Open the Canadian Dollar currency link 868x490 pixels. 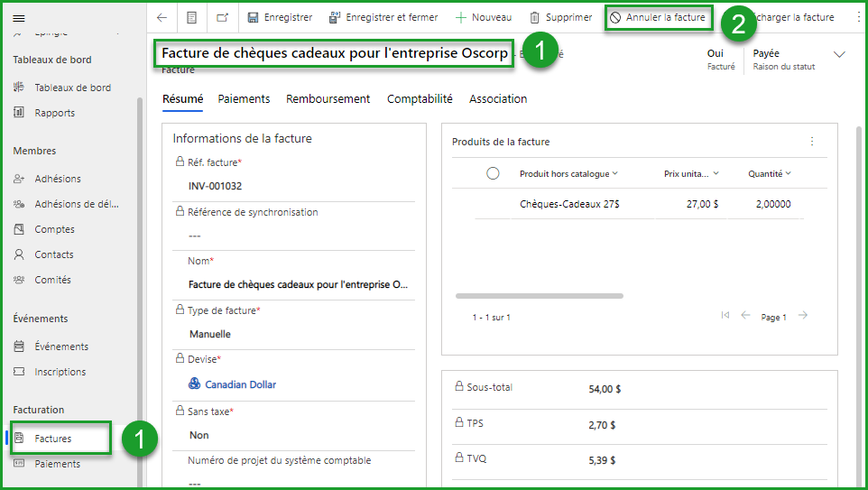click(x=240, y=384)
